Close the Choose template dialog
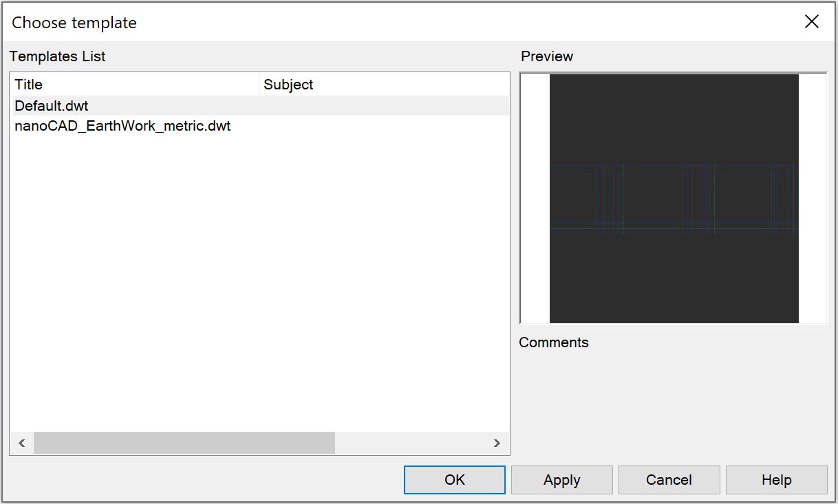Viewport: 838px width, 504px height. pos(811,22)
